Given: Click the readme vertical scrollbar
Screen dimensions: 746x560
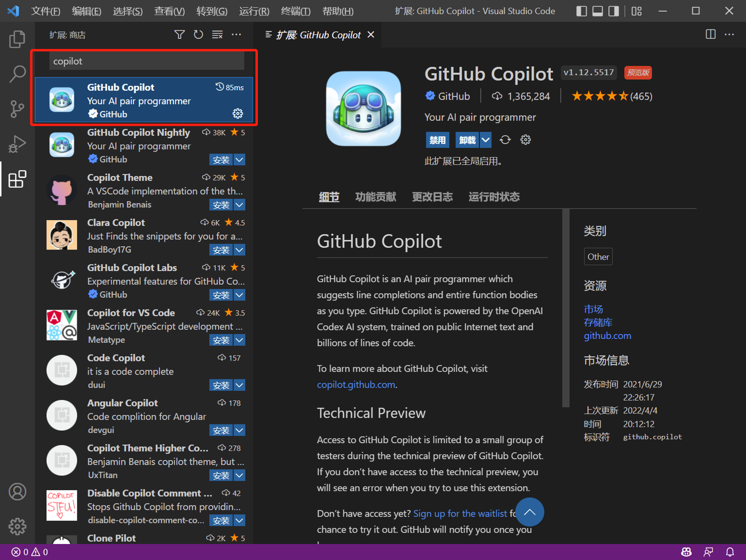Looking at the screenshot, I should click(566, 308).
